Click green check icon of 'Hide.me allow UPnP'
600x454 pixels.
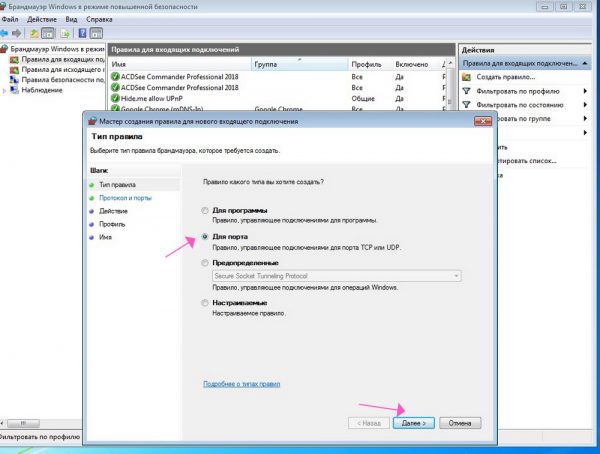point(115,98)
